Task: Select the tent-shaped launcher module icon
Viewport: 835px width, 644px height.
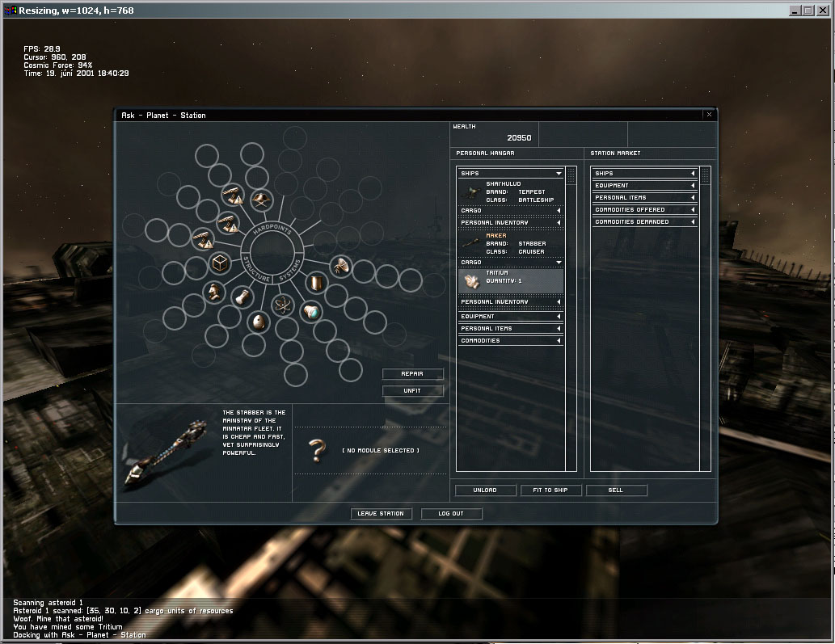Action: (261, 200)
